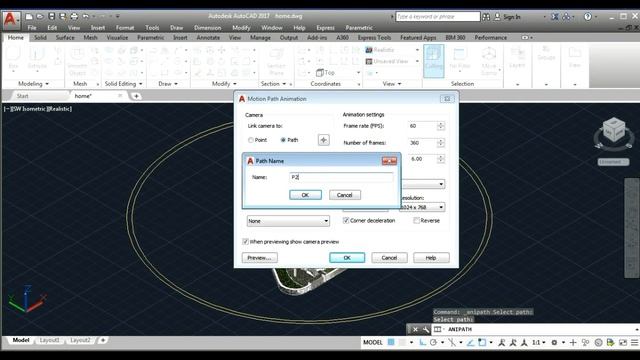Expand the Solid Editing panel dropdown
This screenshot has width=640, height=360.
[124, 84]
